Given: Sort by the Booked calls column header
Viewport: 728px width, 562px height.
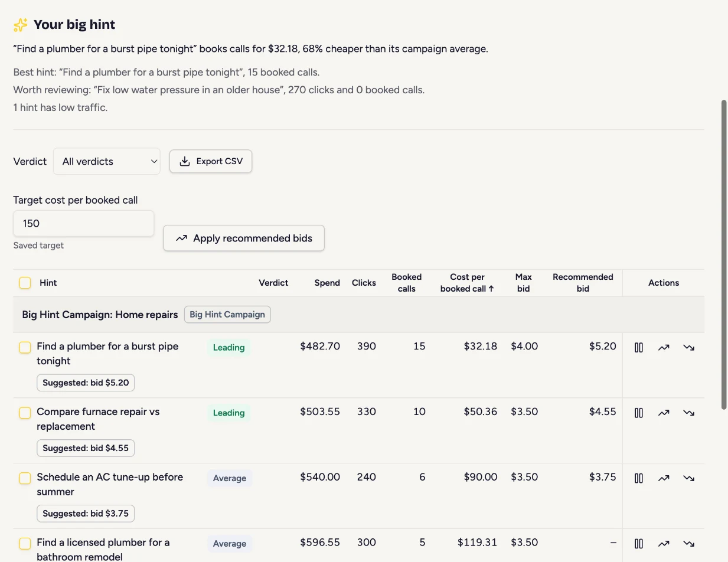Looking at the screenshot, I should click(407, 283).
